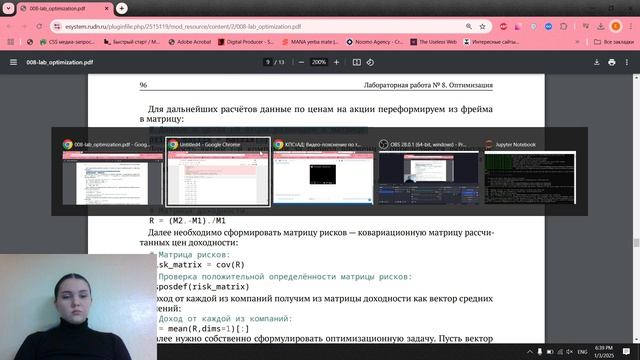Open the CSS медиа-запросы bookmark

click(67, 42)
